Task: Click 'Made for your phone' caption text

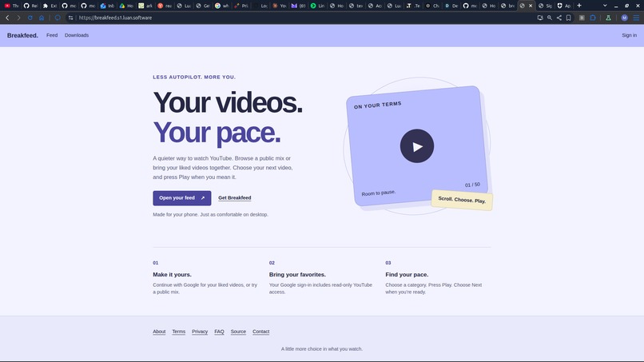Action: pos(210,214)
